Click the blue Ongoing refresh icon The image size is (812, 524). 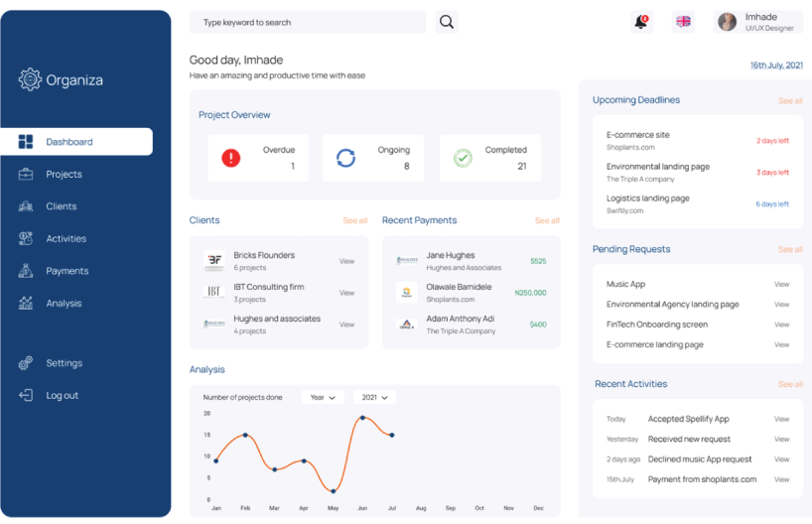pos(345,158)
